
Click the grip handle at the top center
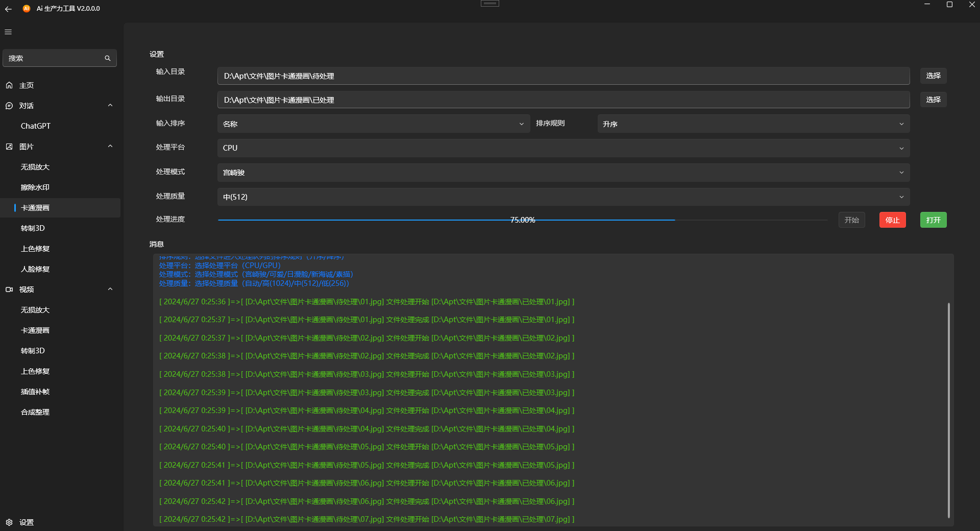[x=489, y=3]
